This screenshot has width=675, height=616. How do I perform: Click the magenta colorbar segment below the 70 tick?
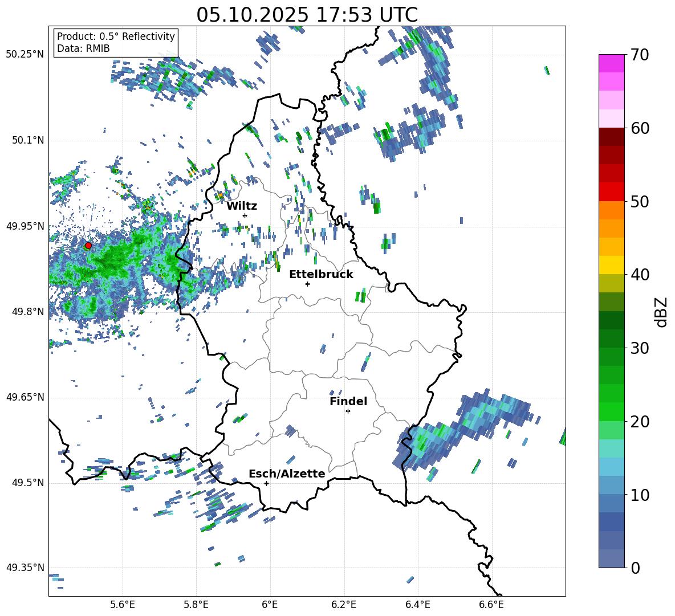611,64
